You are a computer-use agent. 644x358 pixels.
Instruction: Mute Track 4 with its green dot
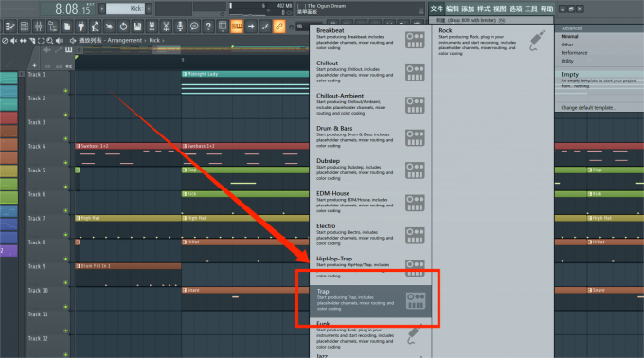point(65,163)
